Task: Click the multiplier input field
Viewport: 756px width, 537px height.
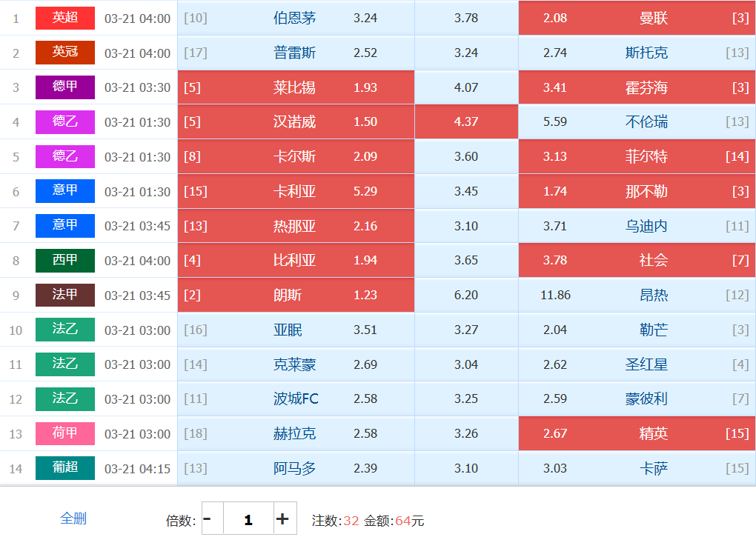Action: click(x=248, y=519)
